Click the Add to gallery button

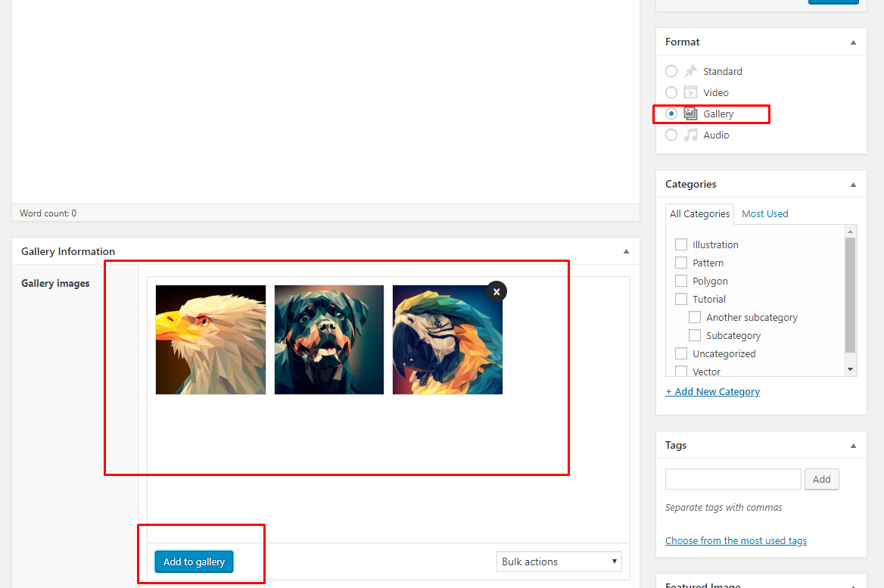pos(195,562)
